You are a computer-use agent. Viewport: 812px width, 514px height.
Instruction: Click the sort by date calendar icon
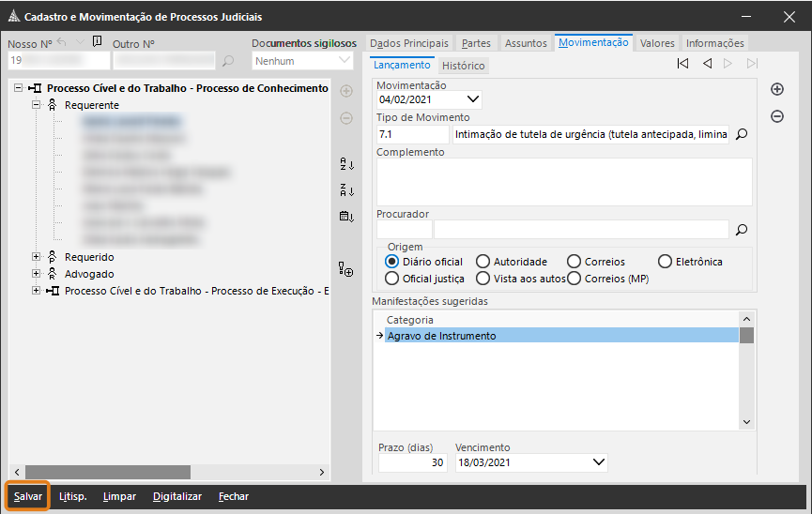[346, 217]
